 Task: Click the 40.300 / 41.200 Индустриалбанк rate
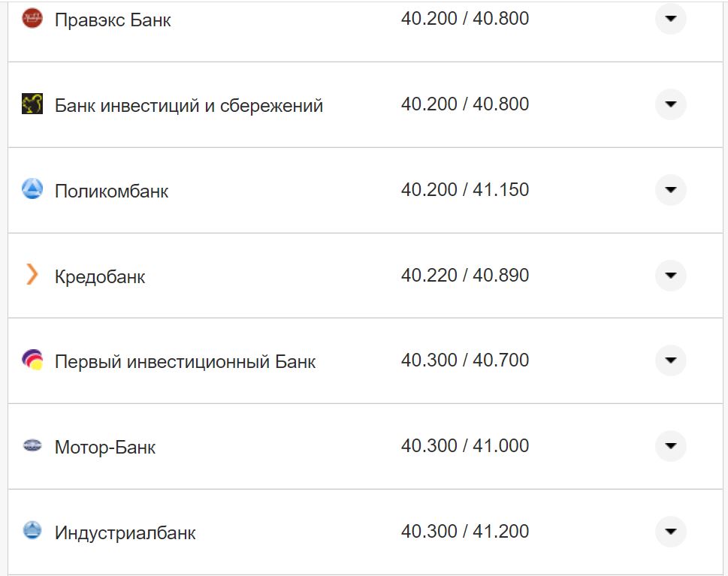[466, 532]
